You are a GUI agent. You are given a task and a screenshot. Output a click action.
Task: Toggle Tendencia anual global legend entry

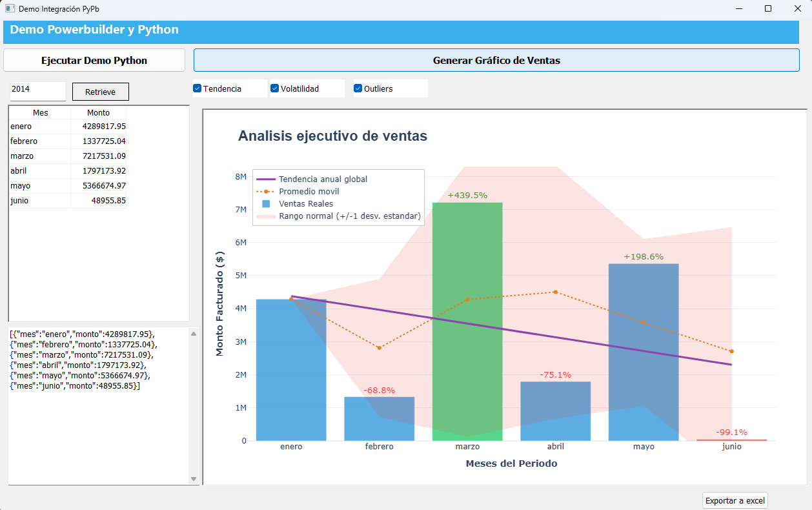click(x=312, y=179)
